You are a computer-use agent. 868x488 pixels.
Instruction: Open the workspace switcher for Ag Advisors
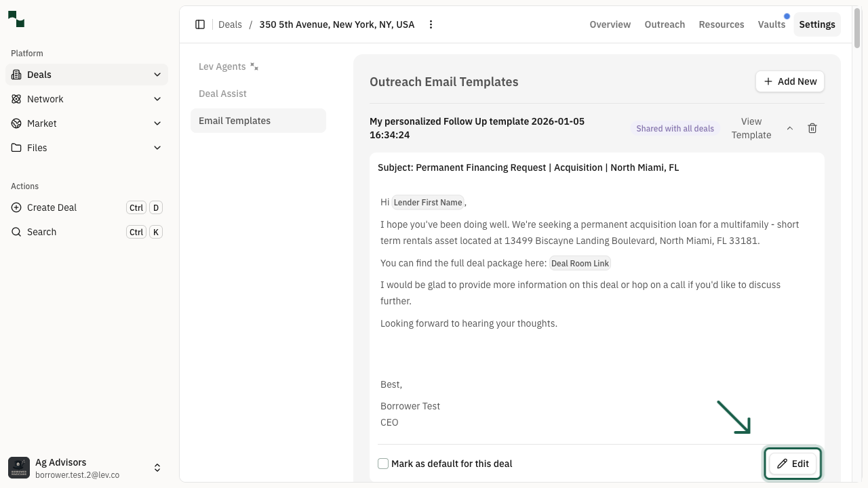[157, 467]
